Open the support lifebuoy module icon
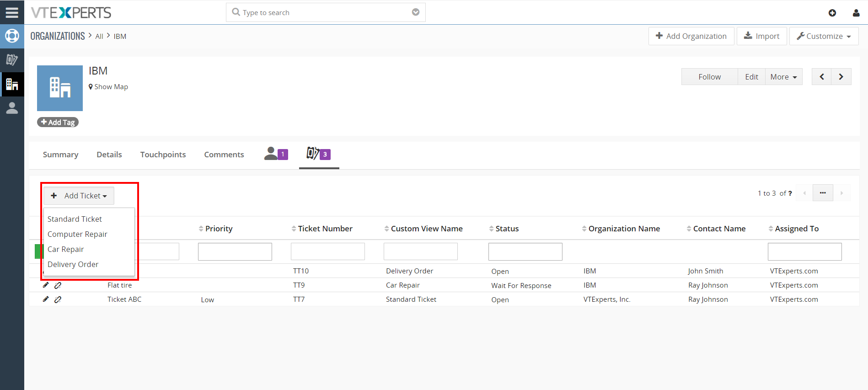This screenshot has height=390, width=868. click(12, 36)
